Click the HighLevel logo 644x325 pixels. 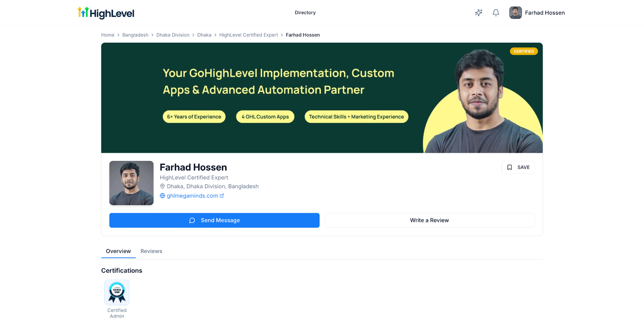coord(106,13)
